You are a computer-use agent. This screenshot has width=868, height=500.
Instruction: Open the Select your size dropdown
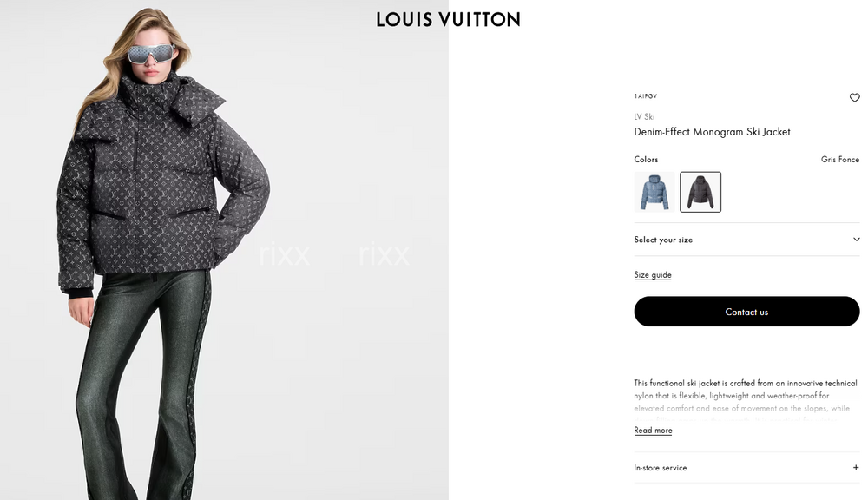tap(746, 240)
